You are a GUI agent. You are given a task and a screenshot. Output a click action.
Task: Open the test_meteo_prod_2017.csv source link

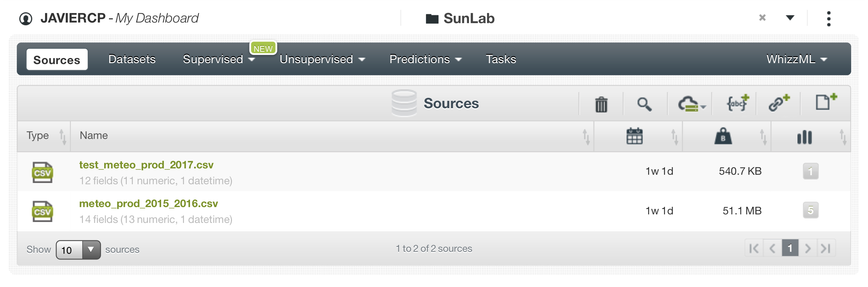pyautogui.click(x=146, y=165)
